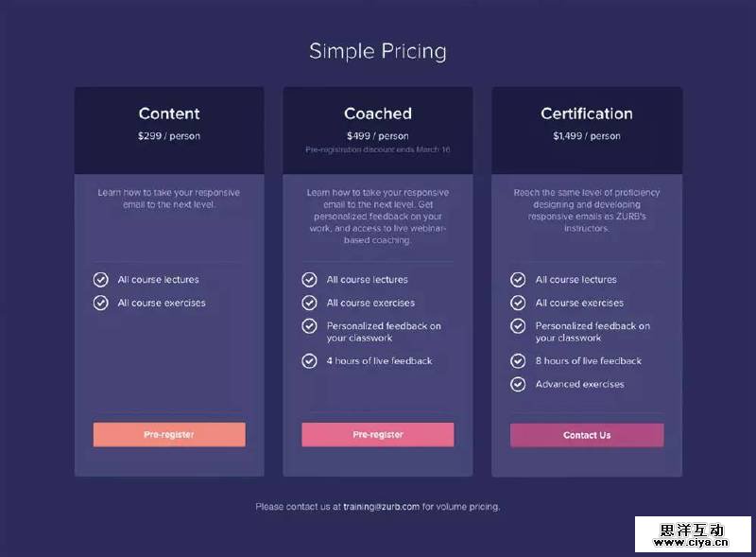Click checkmark beside Certification's All course exercises
The width and height of the screenshot is (756, 557).
(x=518, y=303)
